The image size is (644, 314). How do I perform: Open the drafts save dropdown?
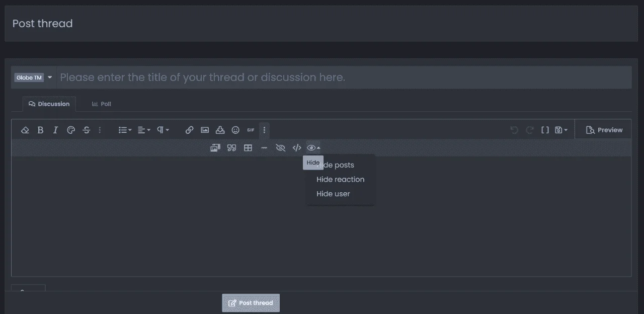(561, 130)
